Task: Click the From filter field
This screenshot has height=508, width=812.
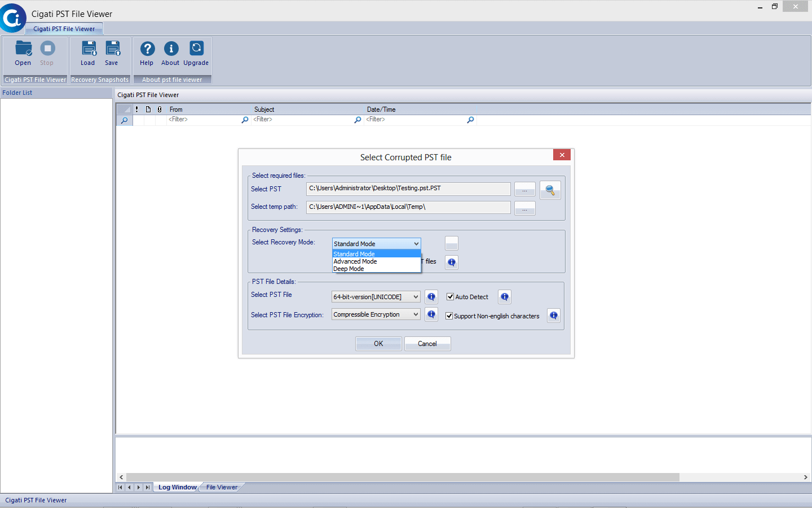Action: [204, 120]
